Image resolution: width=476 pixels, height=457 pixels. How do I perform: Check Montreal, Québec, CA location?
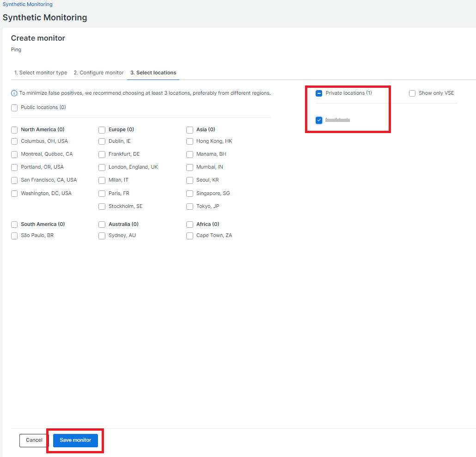[x=14, y=154]
